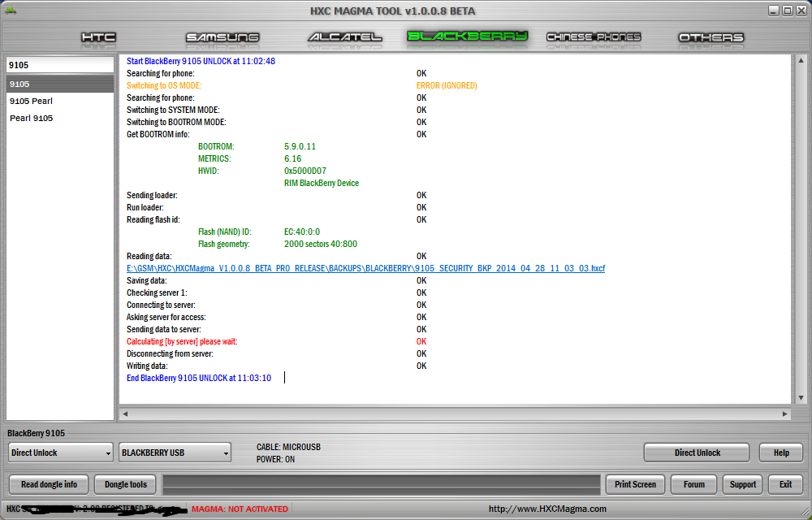Click the Print Screen button
Screen dimensions: 812x520
[635, 485]
